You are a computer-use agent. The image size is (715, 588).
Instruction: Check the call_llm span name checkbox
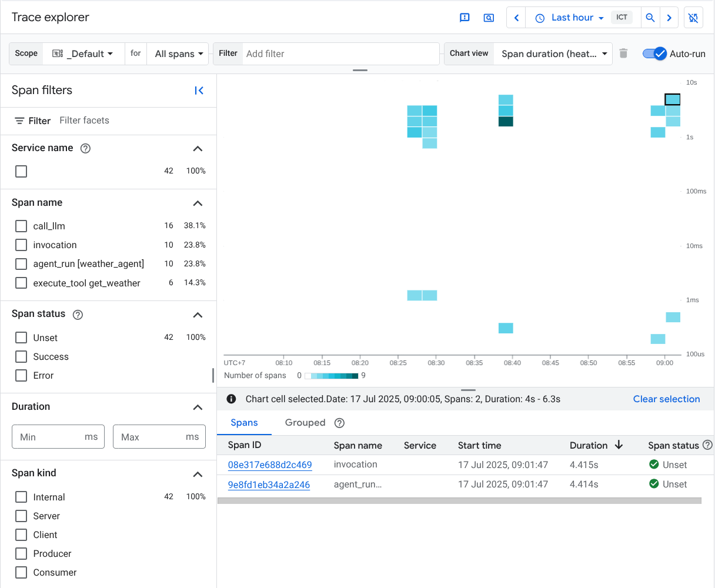[21, 226]
